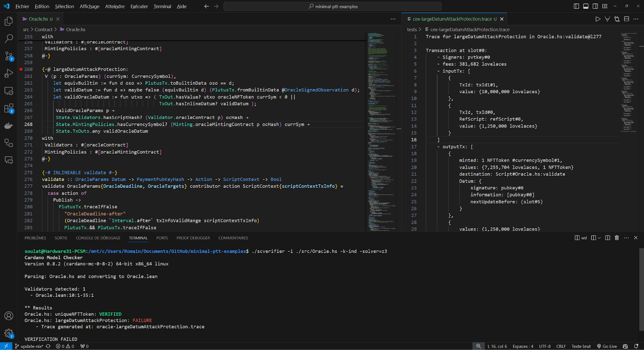This screenshot has width=644, height=350.
Task: Click the zoom magnifier icon in status bar
Action: 478,346
